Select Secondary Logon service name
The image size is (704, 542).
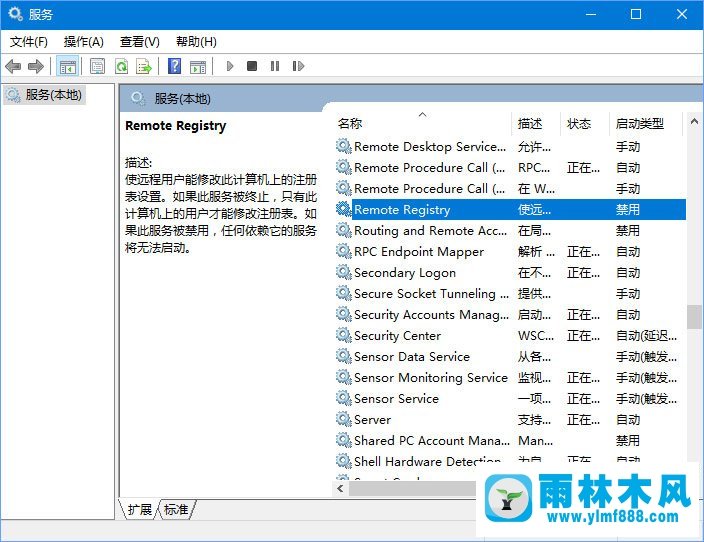[405, 273]
